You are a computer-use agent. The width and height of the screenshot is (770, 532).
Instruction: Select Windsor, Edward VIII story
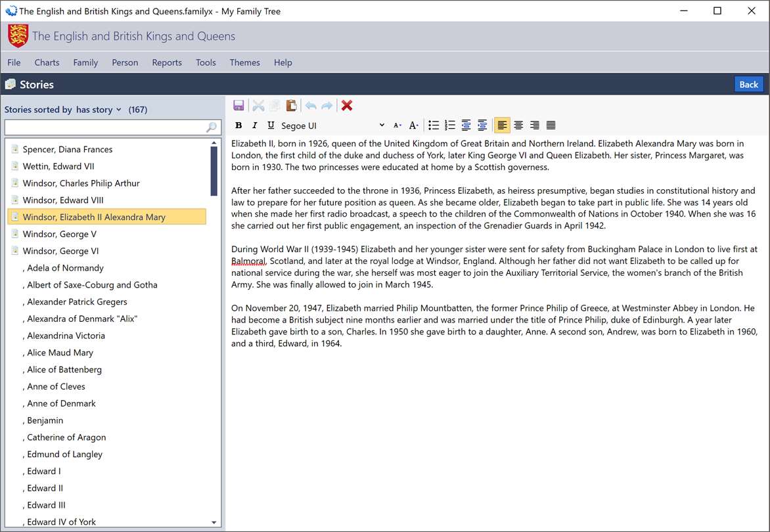click(x=106, y=200)
